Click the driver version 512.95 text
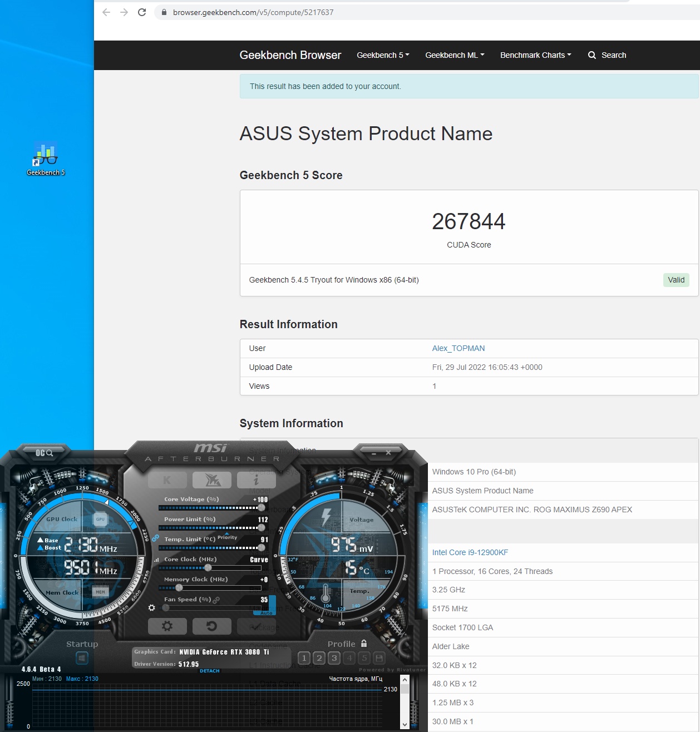 189,664
